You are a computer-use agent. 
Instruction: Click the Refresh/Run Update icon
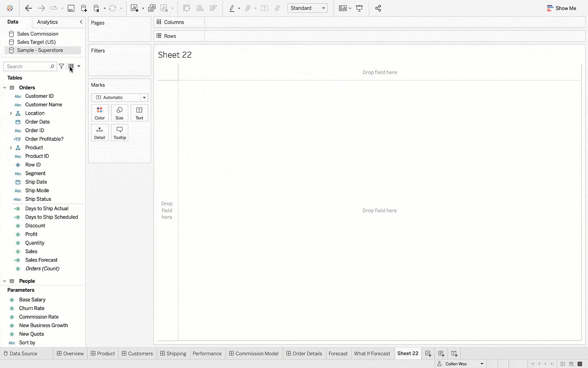[x=113, y=8]
